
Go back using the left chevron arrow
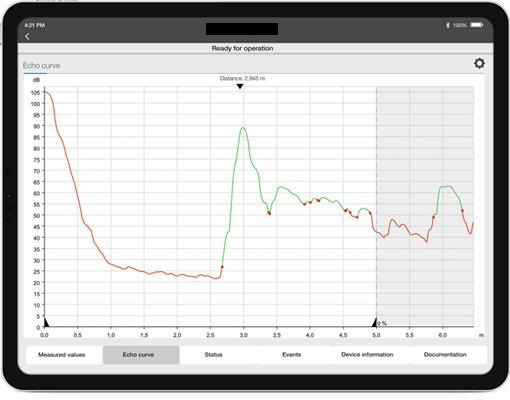tap(27, 37)
